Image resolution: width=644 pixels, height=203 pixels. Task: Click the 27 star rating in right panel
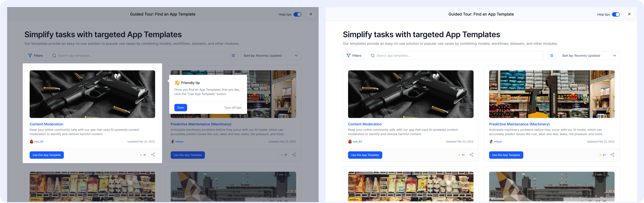[602, 155]
